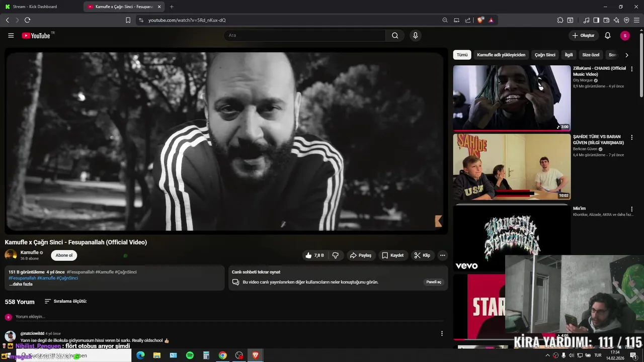This screenshot has width=644, height=362.
Task: Open Sıralama ölçütü sort dropdown
Action: tap(65, 301)
